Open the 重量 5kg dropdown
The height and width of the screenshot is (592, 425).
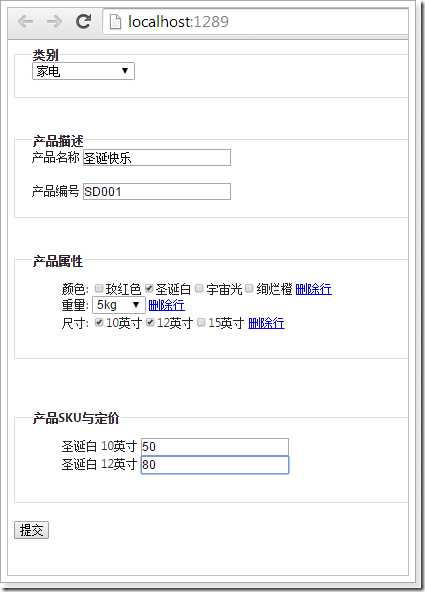(119, 305)
